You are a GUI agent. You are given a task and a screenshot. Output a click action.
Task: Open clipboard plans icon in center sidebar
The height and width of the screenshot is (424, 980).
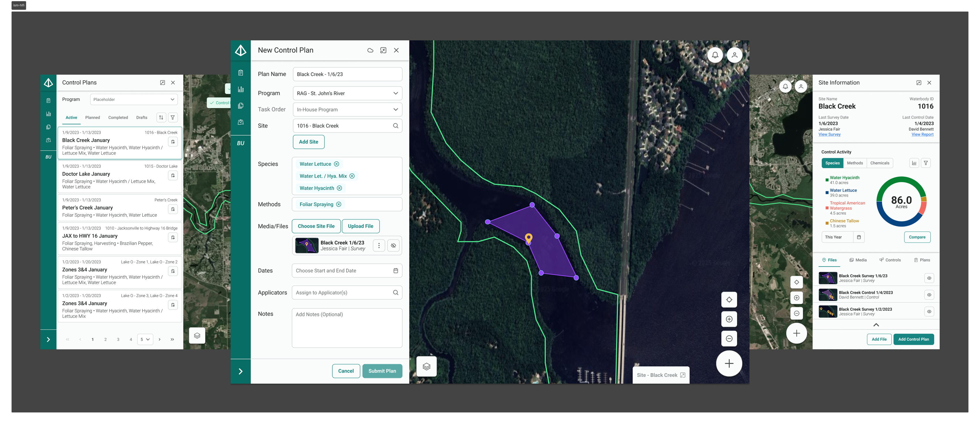pos(240,73)
